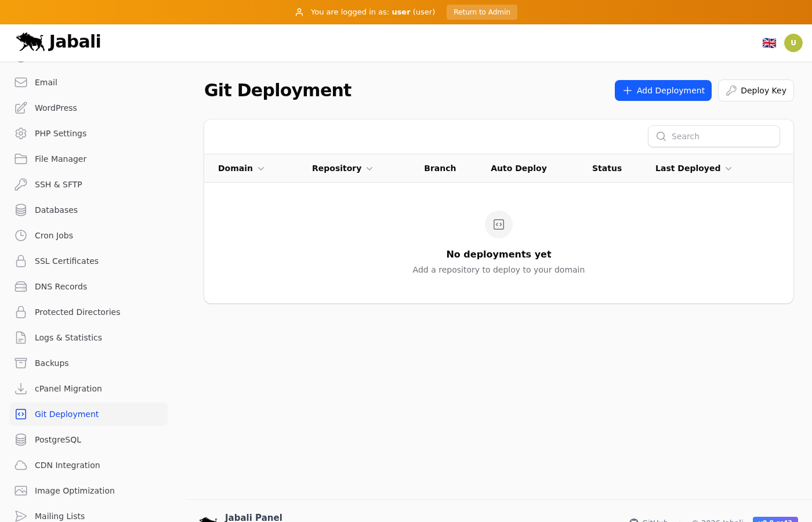Open the language flag selector
This screenshot has width=812, height=522.
[769, 43]
